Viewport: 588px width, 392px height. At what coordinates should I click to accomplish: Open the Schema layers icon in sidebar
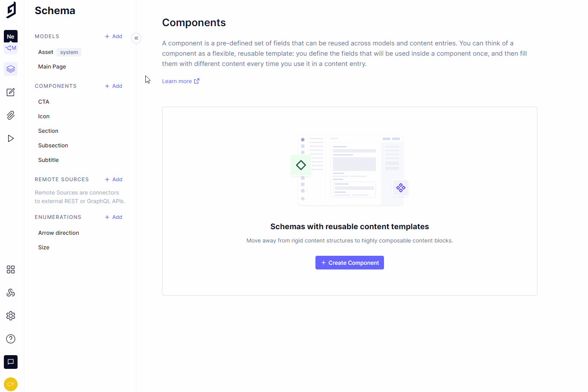(11, 69)
